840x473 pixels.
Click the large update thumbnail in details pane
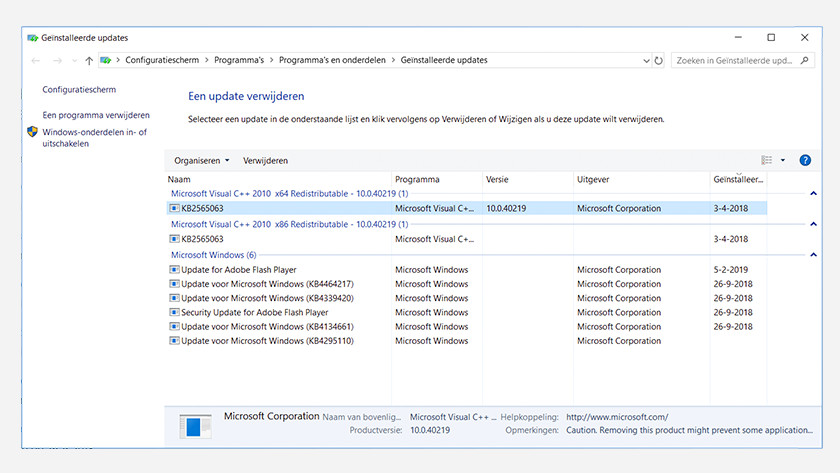tap(195, 426)
